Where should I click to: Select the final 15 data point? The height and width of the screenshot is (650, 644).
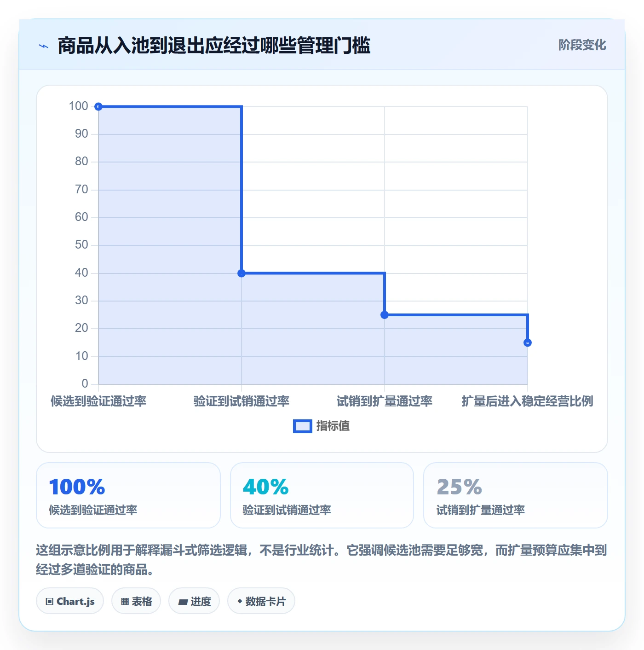528,342
